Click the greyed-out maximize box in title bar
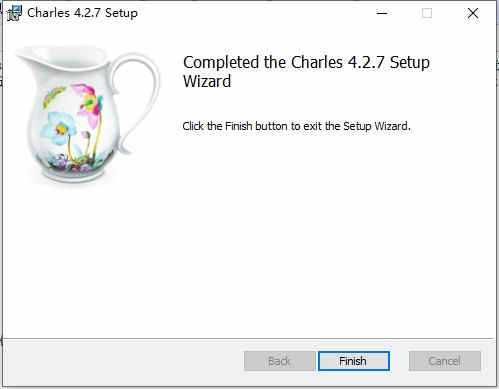The image size is (499, 389). [427, 13]
